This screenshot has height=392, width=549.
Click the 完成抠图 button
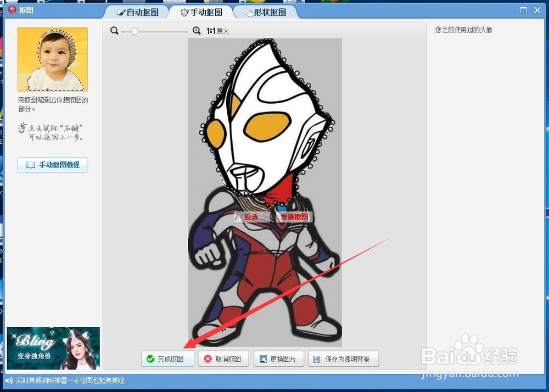coord(167,359)
